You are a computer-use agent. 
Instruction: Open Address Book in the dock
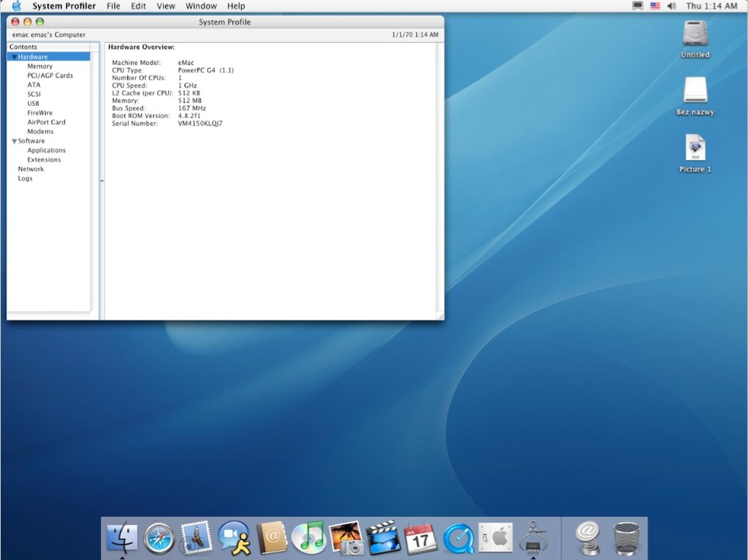tap(272, 538)
